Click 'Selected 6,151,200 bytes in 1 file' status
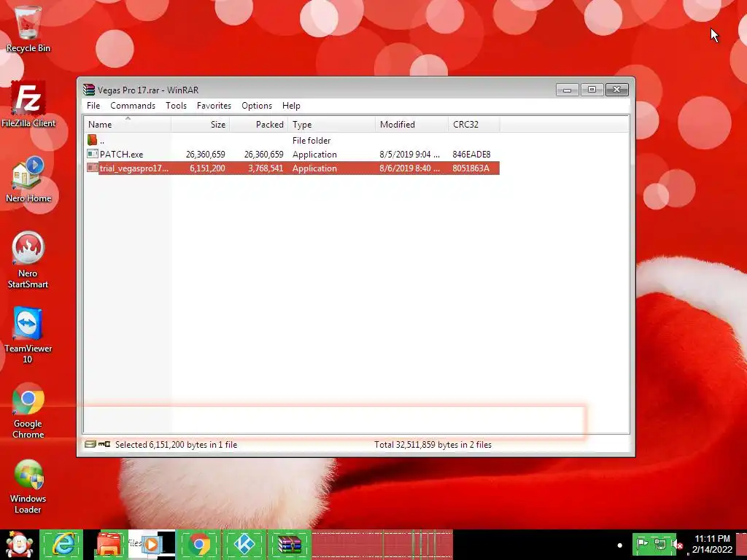The height and width of the screenshot is (560, 747). (x=177, y=444)
